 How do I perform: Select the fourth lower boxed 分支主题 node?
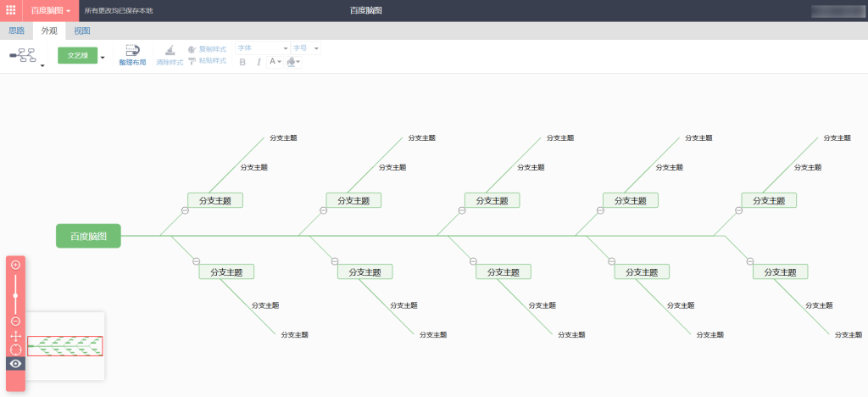pyautogui.click(x=642, y=271)
